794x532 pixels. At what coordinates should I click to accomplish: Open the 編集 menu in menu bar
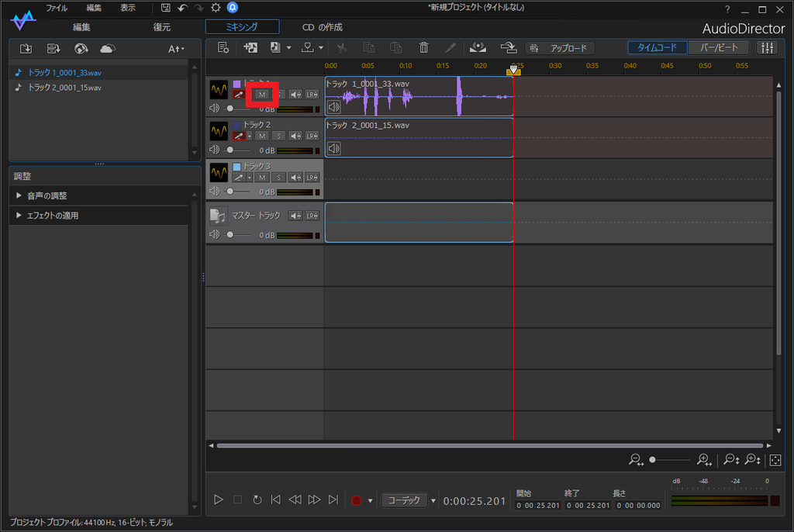tap(94, 8)
